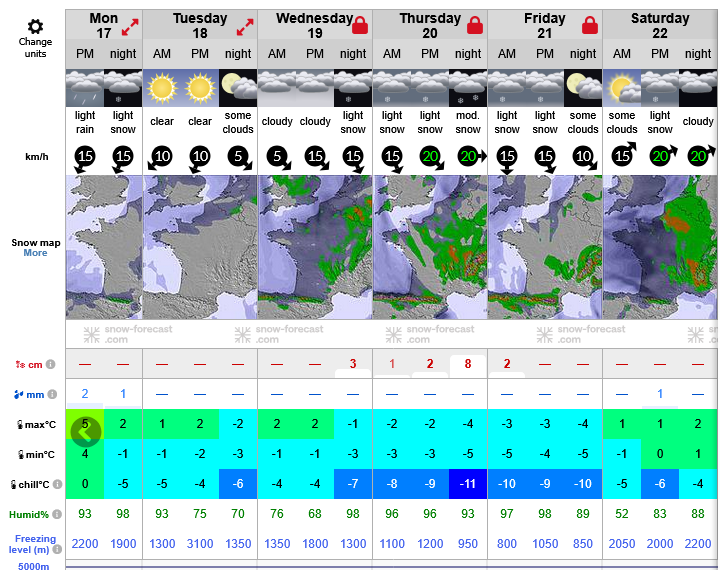Viewport: 720px width, 570px height.
Task: Open Monday snow map thumbnail
Action: coord(104,247)
